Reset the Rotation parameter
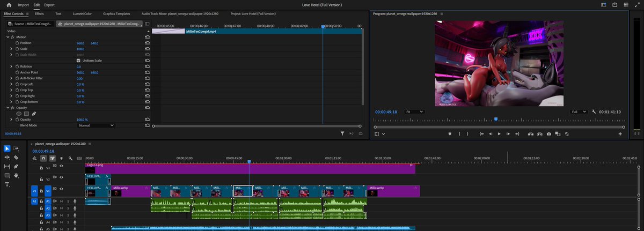The width and height of the screenshot is (644, 231). (x=147, y=66)
